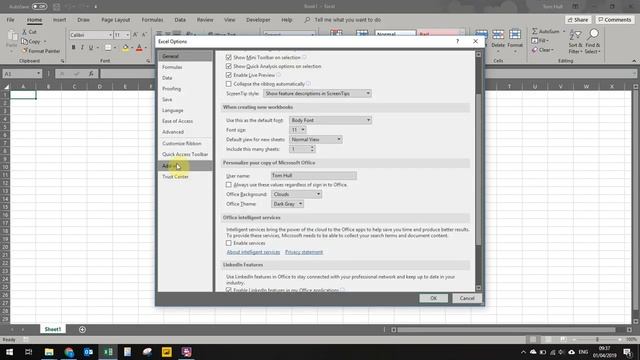
Task: Click Fill Color highlighter swatch
Action: [125, 48]
